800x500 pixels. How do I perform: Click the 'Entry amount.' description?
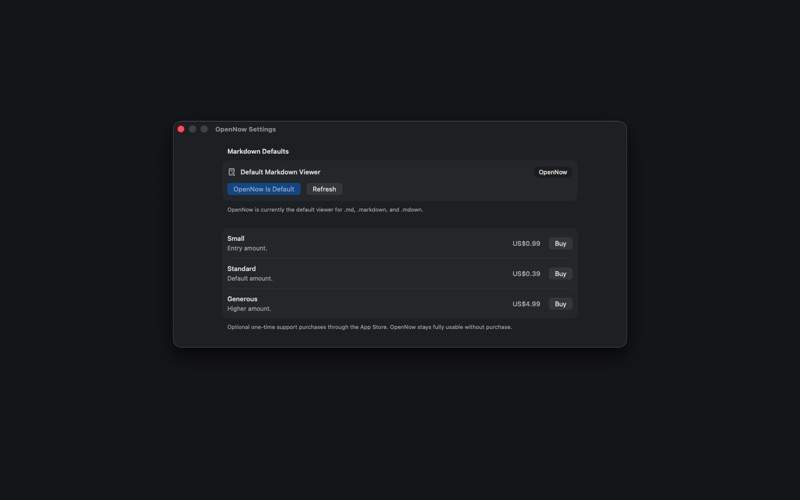[x=247, y=248]
